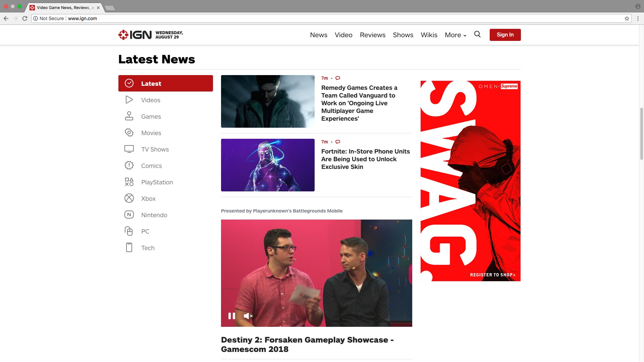Select PlayStation icon in sidebar
Screen dimensions: 644x362
point(129,182)
